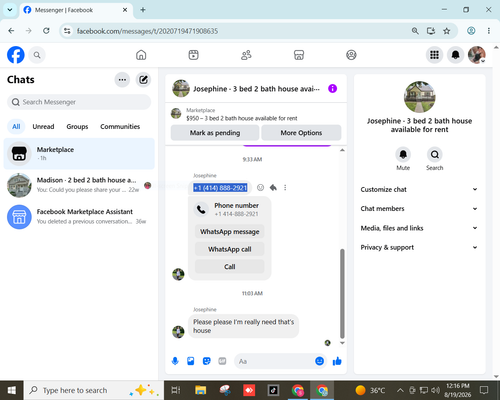Screen dimensions: 500x400
Task: Select the Groups chats filter tab
Action: [77, 127]
